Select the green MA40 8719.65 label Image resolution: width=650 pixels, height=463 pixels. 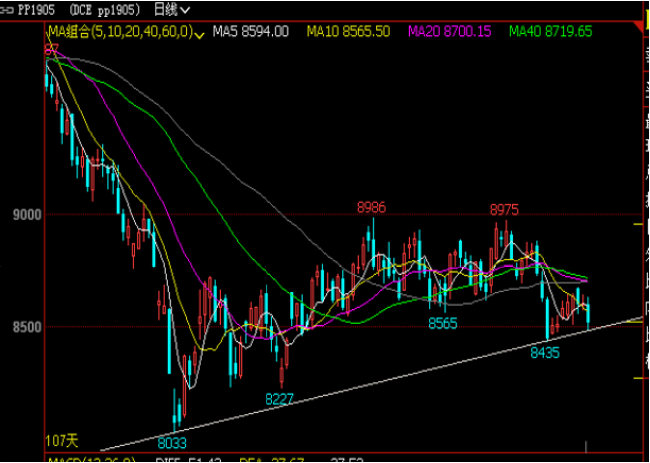point(551,32)
